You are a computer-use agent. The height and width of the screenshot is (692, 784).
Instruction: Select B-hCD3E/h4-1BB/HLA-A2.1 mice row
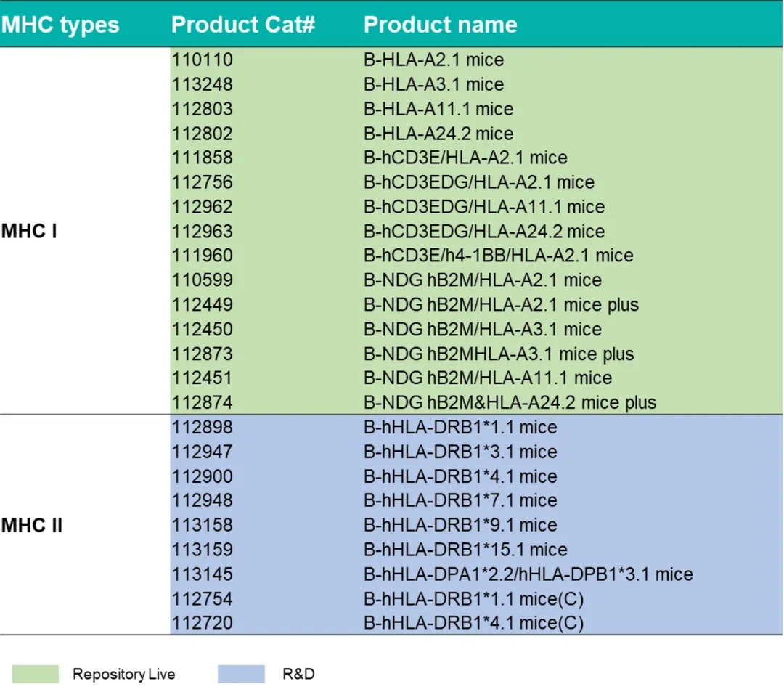tap(498, 256)
